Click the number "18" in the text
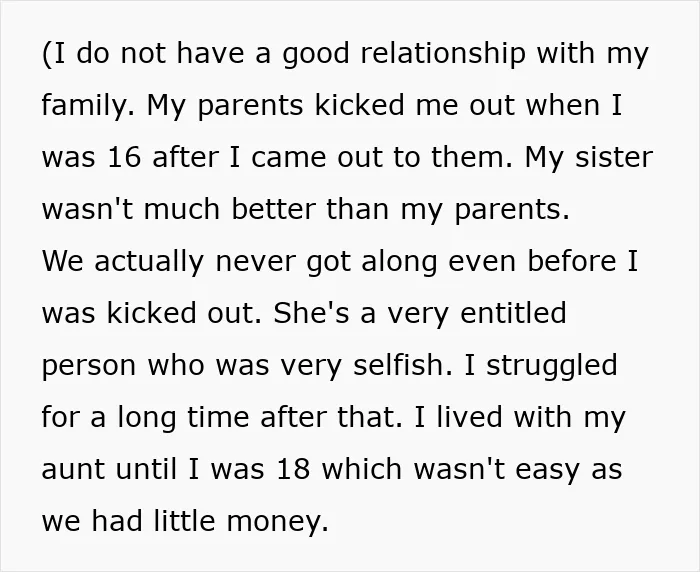 pos(293,469)
